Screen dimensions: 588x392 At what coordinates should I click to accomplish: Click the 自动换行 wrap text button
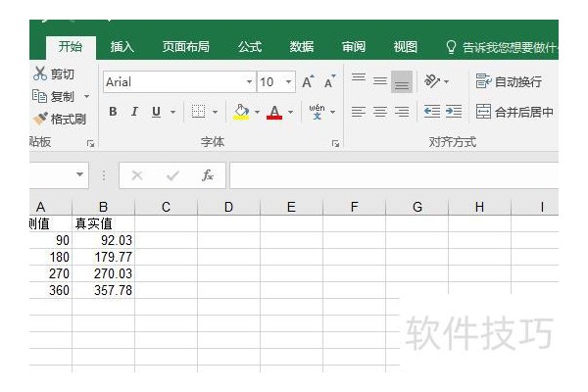click(x=509, y=81)
